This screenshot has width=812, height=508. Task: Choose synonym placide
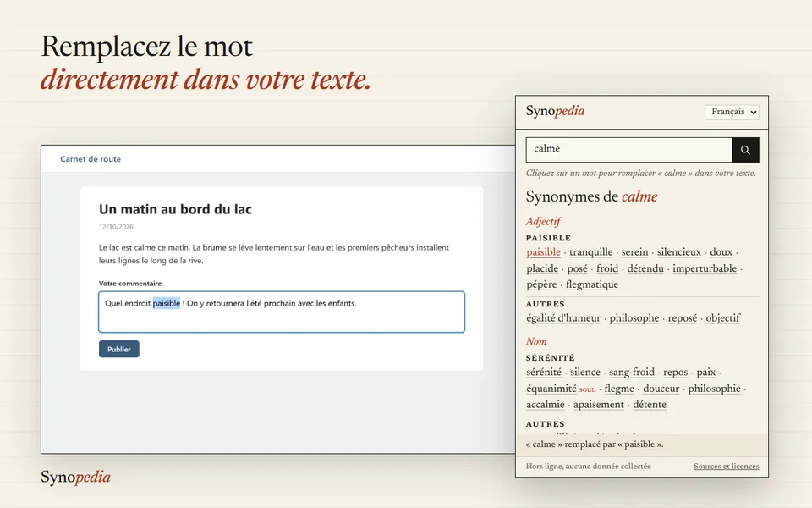[x=542, y=268]
